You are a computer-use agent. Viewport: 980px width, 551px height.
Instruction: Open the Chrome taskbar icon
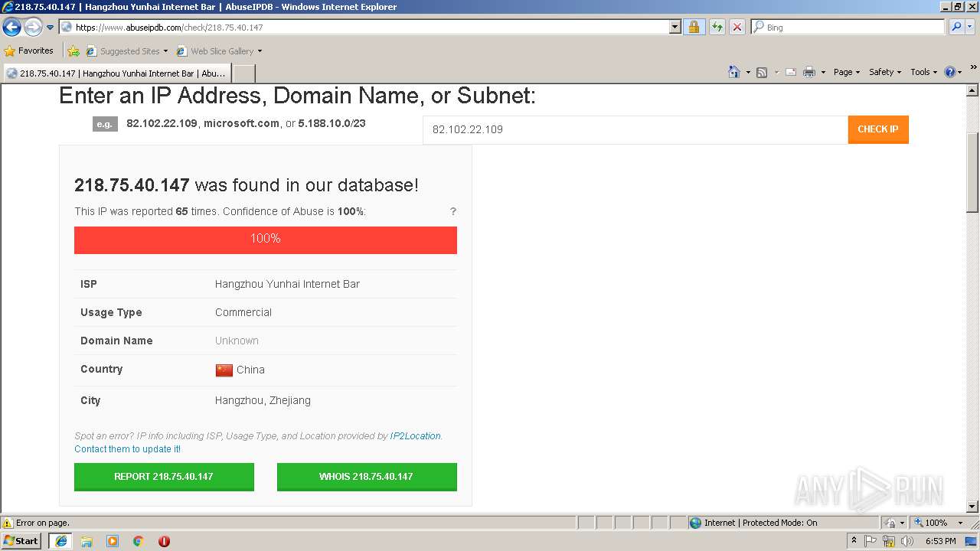pyautogui.click(x=139, y=541)
